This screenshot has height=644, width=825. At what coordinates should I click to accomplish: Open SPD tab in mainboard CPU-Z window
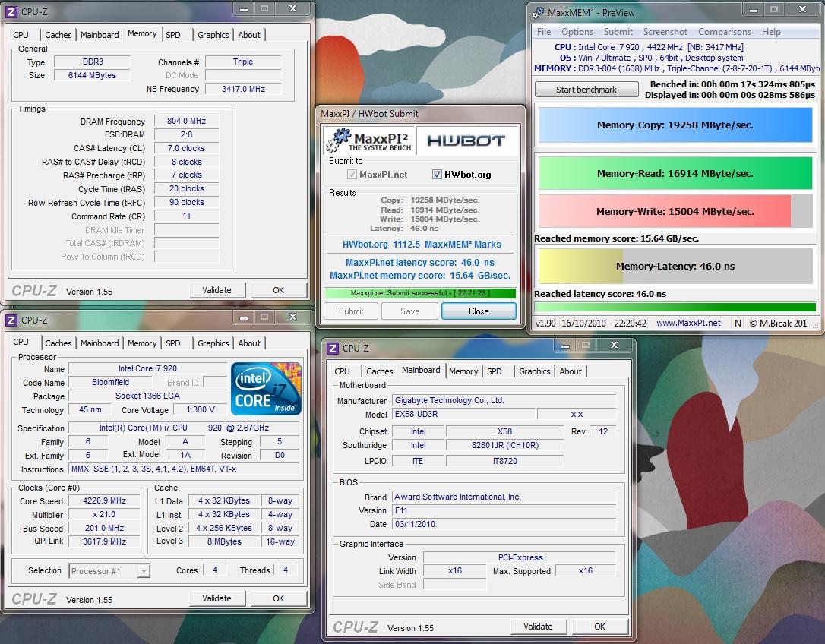(494, 371)
